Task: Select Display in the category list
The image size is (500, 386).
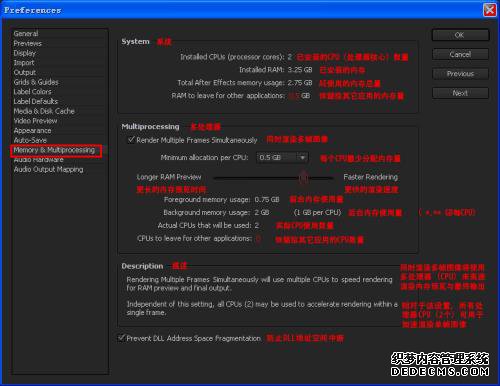Action: coord(24,53)
